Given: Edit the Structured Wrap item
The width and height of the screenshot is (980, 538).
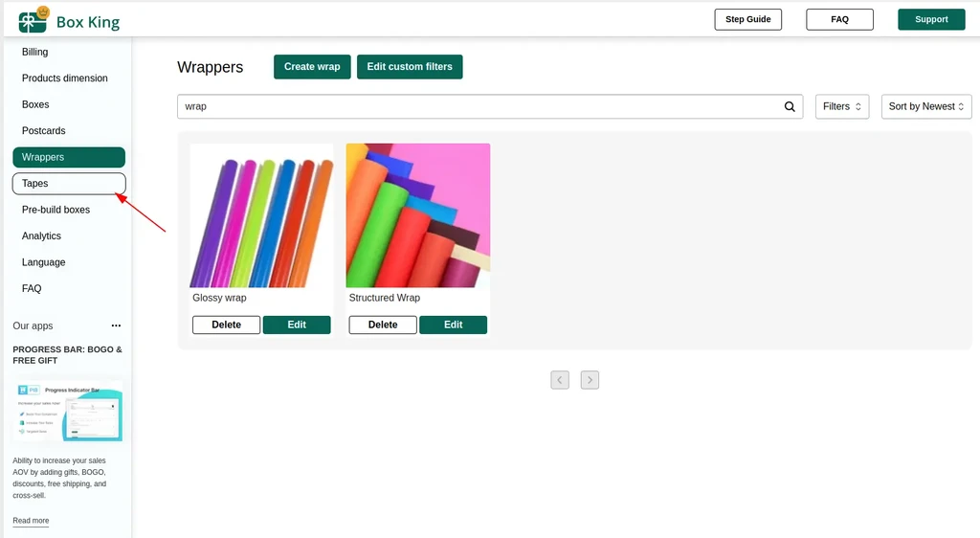Looking at the screenshot, I should point(453,325).
